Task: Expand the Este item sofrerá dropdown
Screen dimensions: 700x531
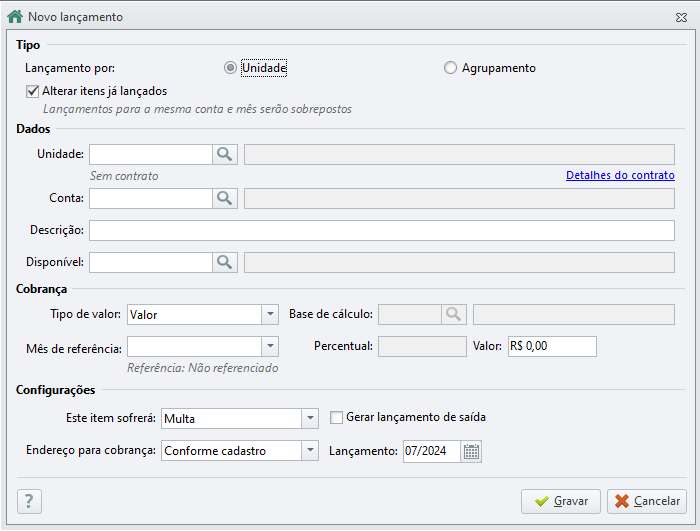Action: 310,418
